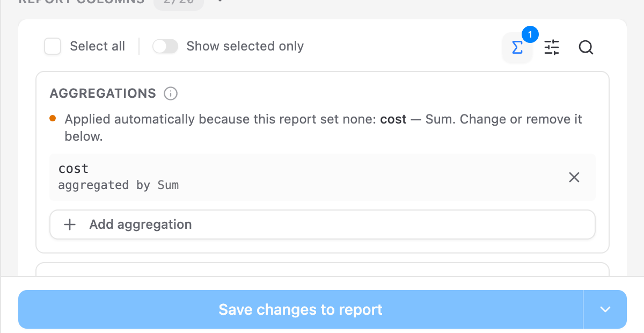The height and width of the screenshot is (333, 644).
Task: Click the info icon beside AGGREGATIONS
Action: click(171, 93)
